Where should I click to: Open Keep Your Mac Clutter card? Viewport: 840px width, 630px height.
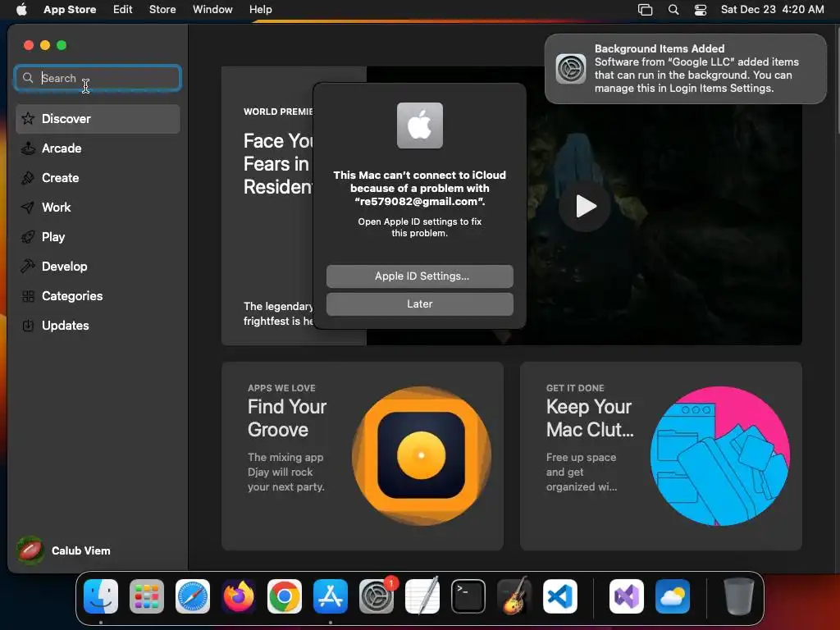pyautogui.click(x=660, y=456)
